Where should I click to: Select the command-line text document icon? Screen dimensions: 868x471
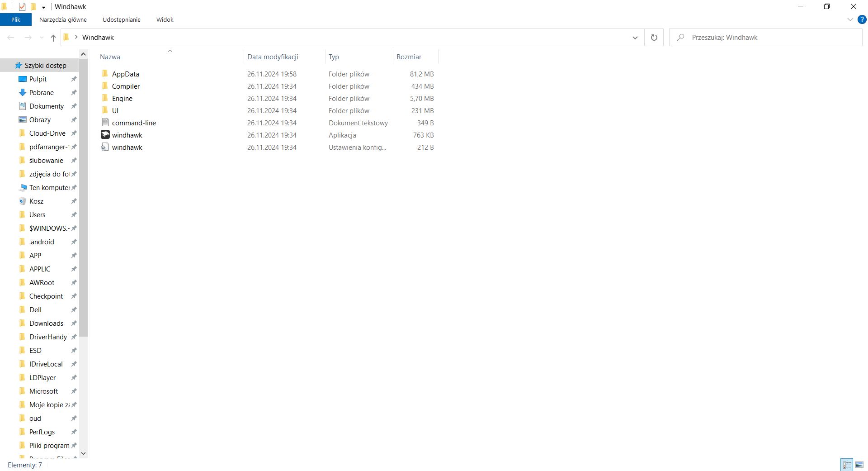(x=105, y=123)
